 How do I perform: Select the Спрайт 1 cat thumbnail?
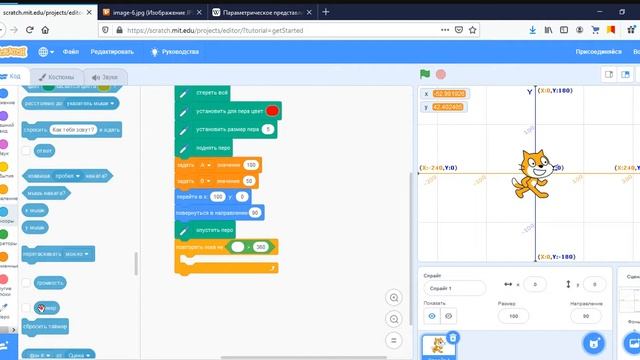click(x=438, y=347)
